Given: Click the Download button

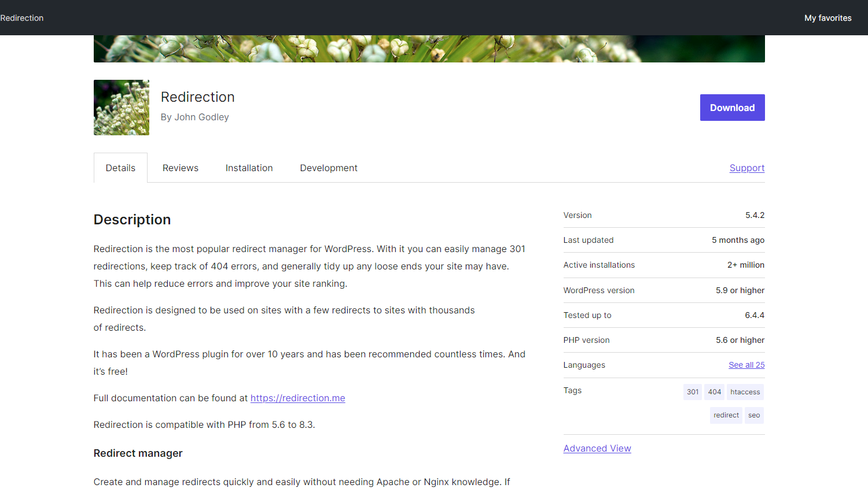Looking at the screenshot, I should point(732,108).
